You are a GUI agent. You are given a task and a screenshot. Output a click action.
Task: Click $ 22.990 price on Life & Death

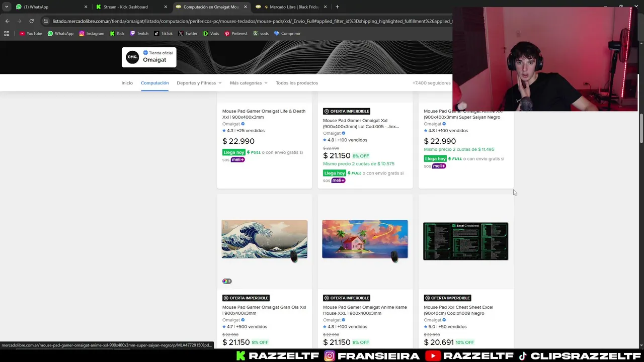[x=238, y=141]
